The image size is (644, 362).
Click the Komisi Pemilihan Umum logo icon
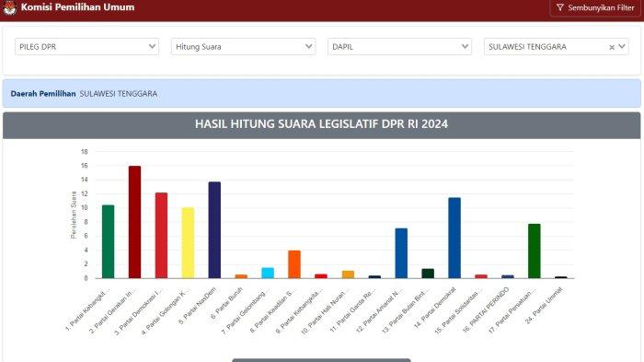(9, 7)
